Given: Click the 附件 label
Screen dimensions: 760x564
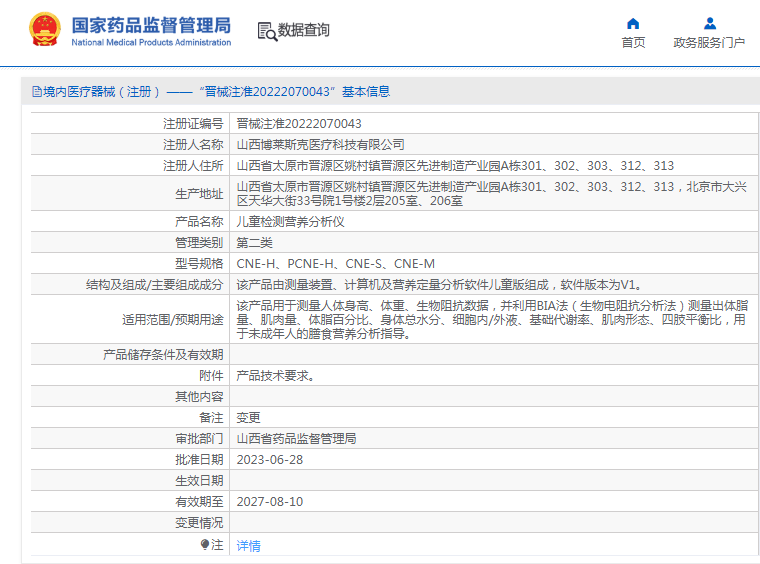Looking at the screenshot, I should click(x=211, y=376).
